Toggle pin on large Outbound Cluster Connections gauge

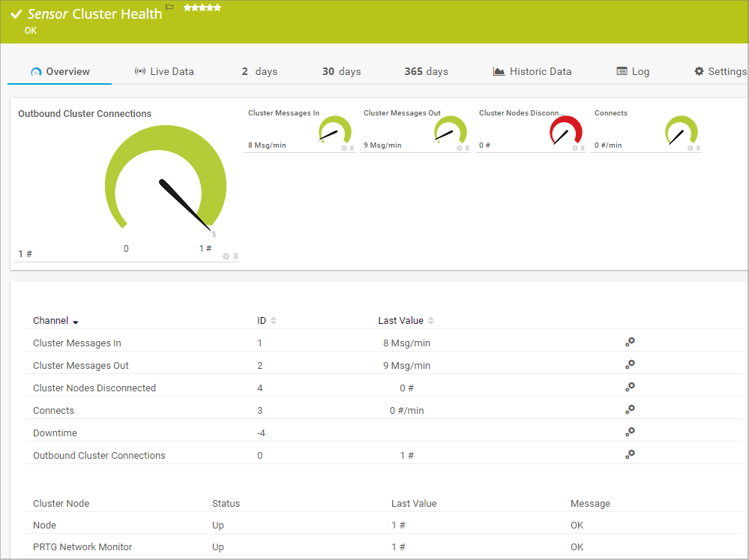(235, 256)
